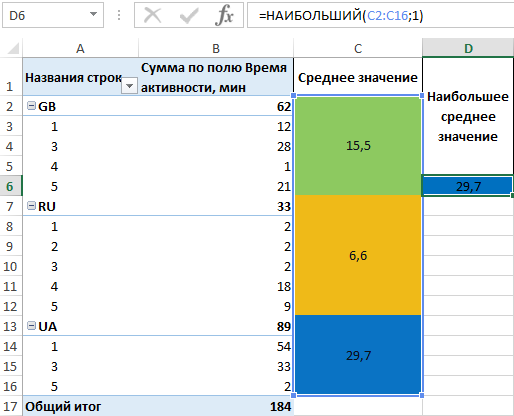
Task: Open the Insert Function fx dialog
Action: pyautogui.click(x=224, y=15)
